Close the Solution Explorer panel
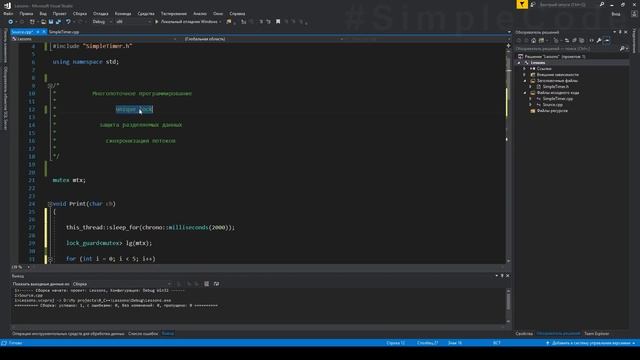 click(626, 32)
